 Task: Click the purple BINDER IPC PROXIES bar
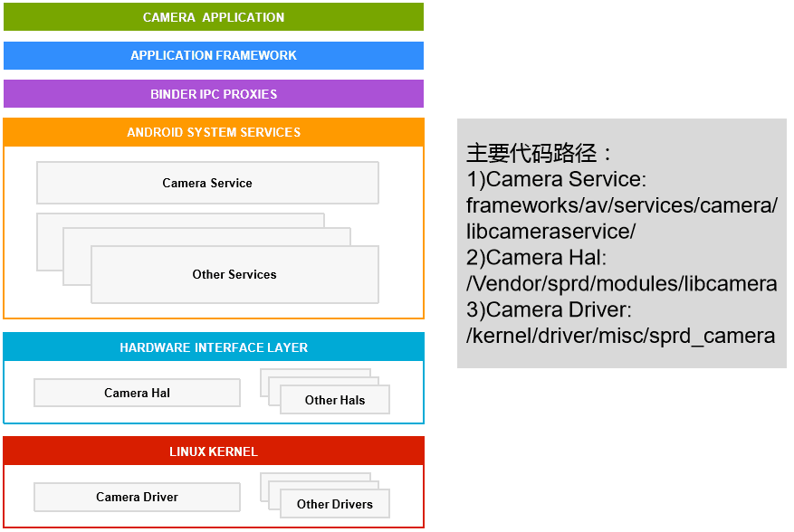coord(214,93)
